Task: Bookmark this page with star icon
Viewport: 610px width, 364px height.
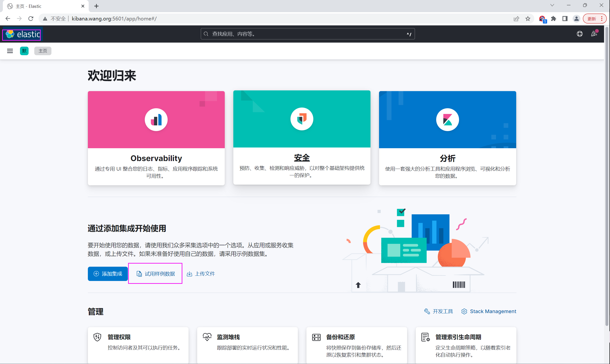Action: click(528, 19)
